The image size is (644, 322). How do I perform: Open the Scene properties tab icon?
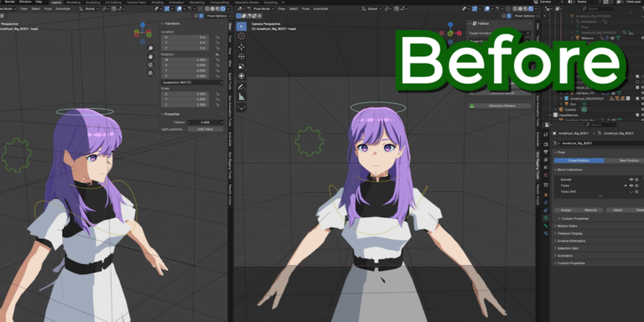(546, 167)
